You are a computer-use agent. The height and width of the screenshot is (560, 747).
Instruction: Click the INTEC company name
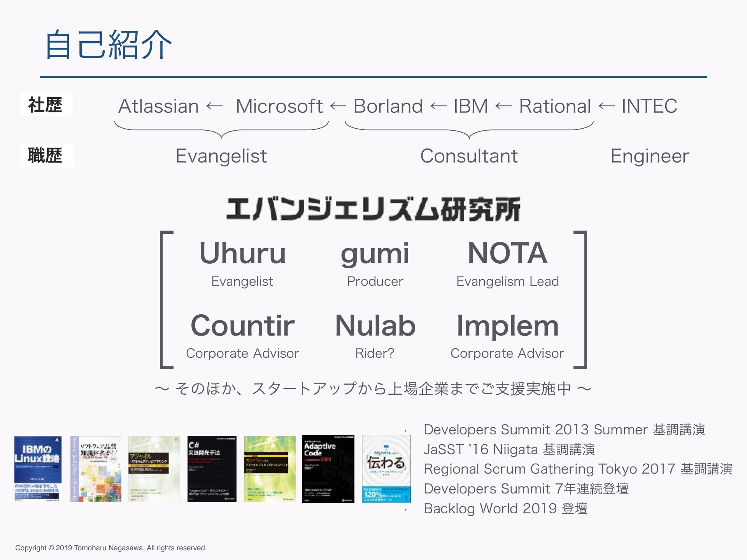tap(649, 106)
